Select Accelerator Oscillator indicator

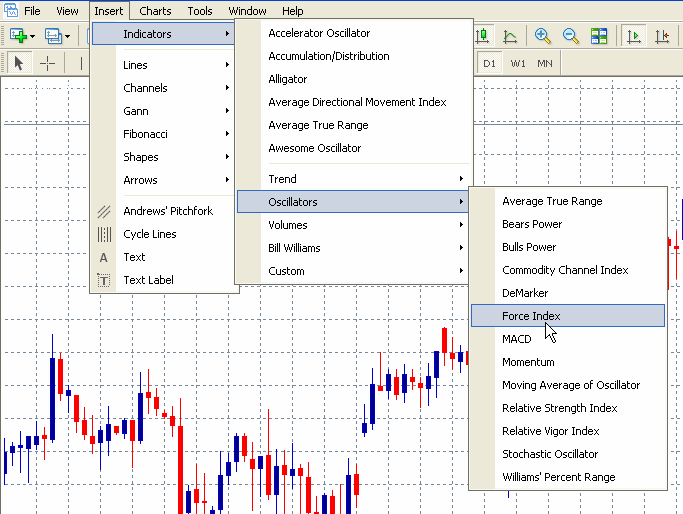(x=353, y=33)
